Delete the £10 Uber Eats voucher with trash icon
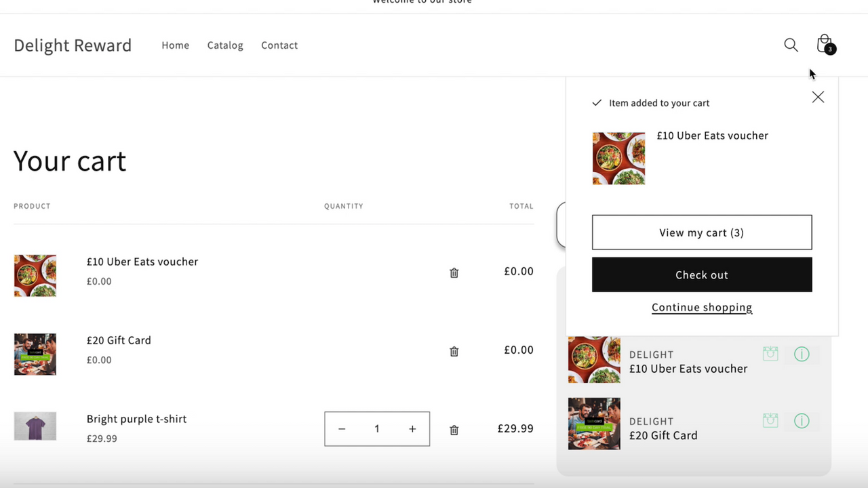Screen dimensions: 868x488 [454, 272]
